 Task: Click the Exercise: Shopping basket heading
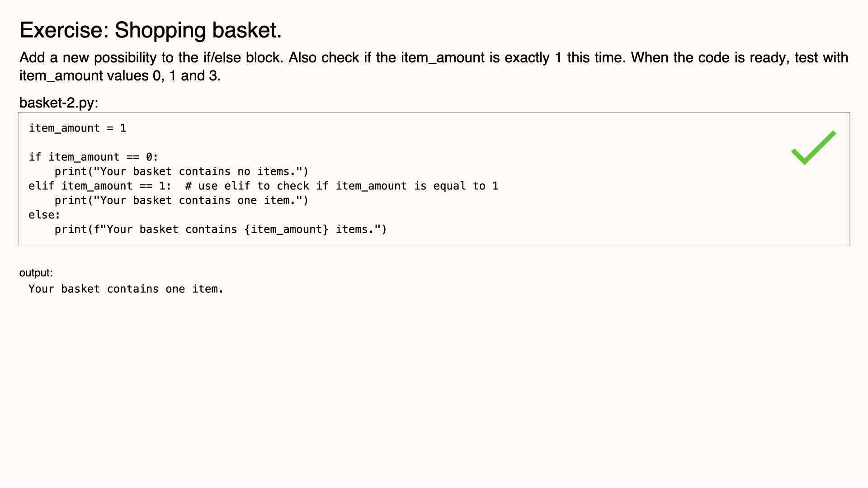[x=151, y=30]
